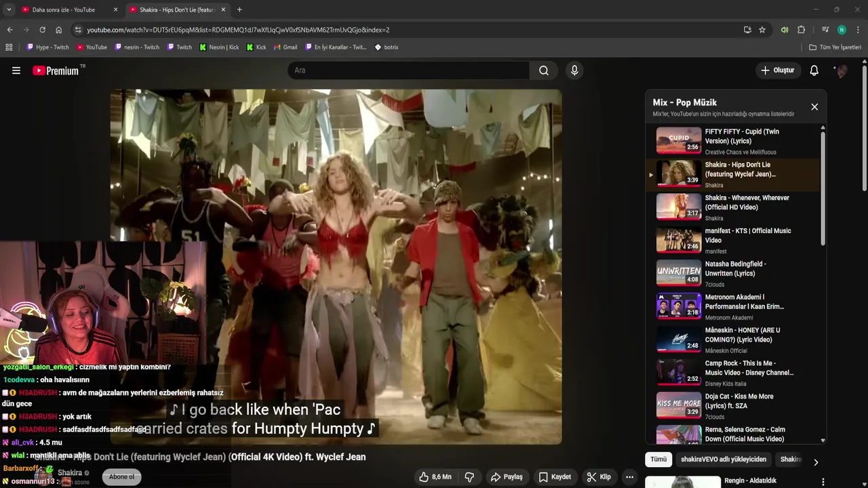Reload the current page
This screenshot has height=488, width=868.
coord(42,30)
